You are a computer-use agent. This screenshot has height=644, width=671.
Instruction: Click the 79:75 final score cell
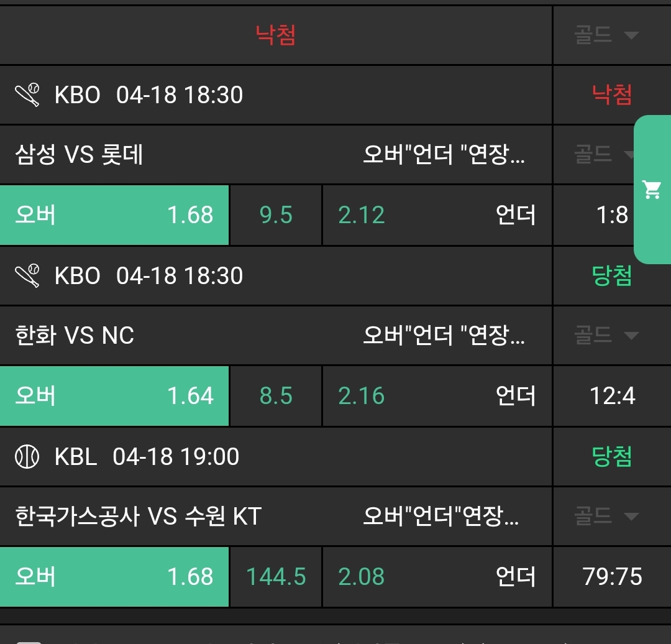(x=612, y=577)
